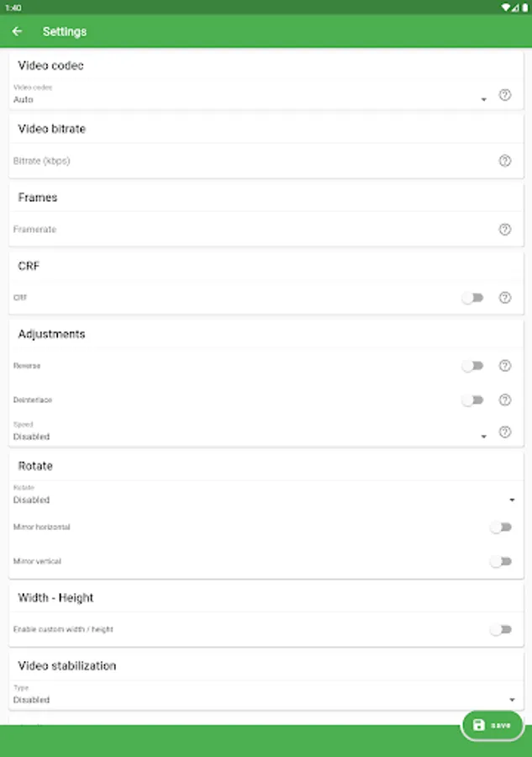Enable the CRF switch
The height and width of the screenshot is (757, 532).
[473, 297]
